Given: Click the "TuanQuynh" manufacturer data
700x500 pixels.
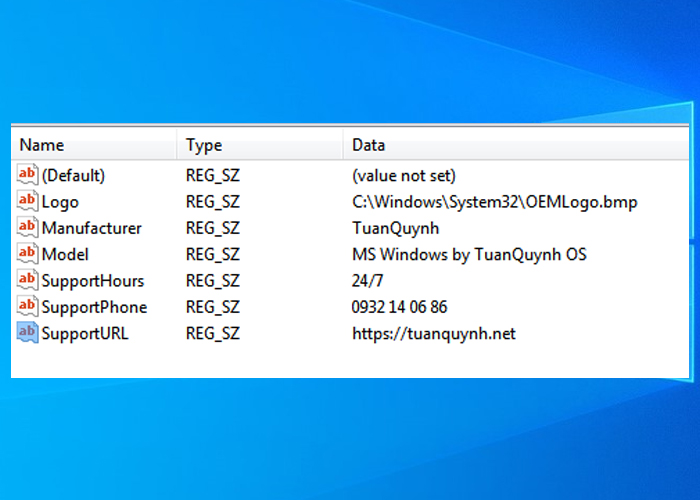Looking at the screenshot, I should tap(396, 229).
